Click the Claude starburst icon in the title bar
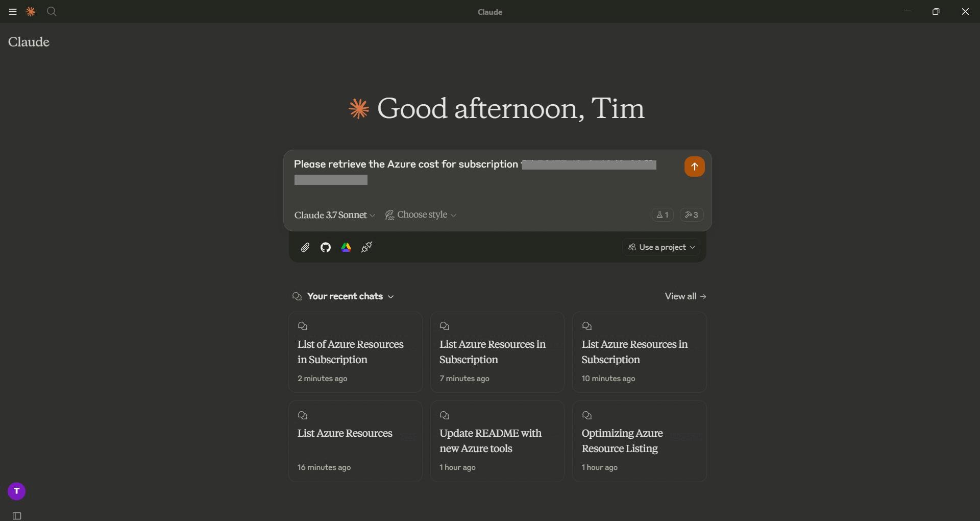980x521 pixels. pyautogui.click(x=31, y=12)
